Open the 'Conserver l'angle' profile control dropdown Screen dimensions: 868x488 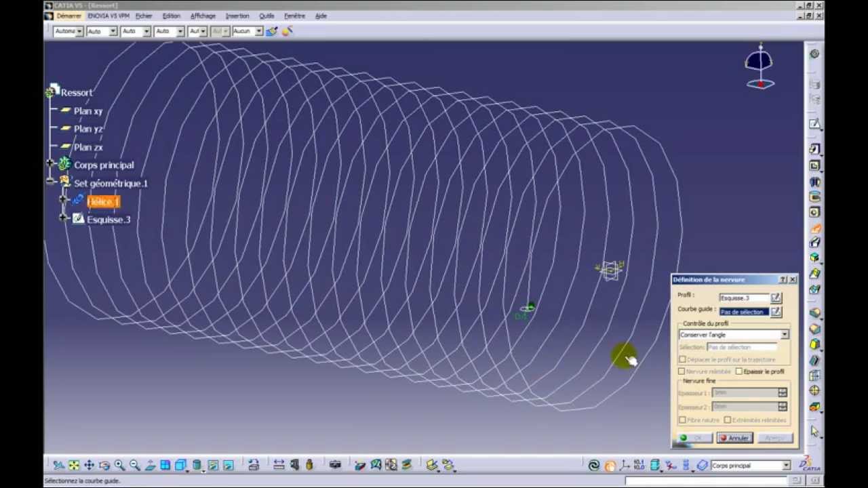coord(785,335)
